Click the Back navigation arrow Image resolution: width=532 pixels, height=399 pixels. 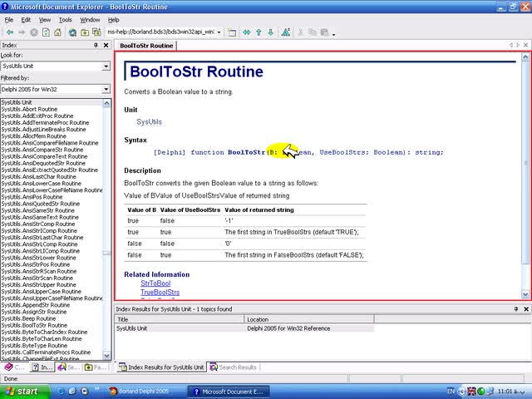click(x=10, y=32)
